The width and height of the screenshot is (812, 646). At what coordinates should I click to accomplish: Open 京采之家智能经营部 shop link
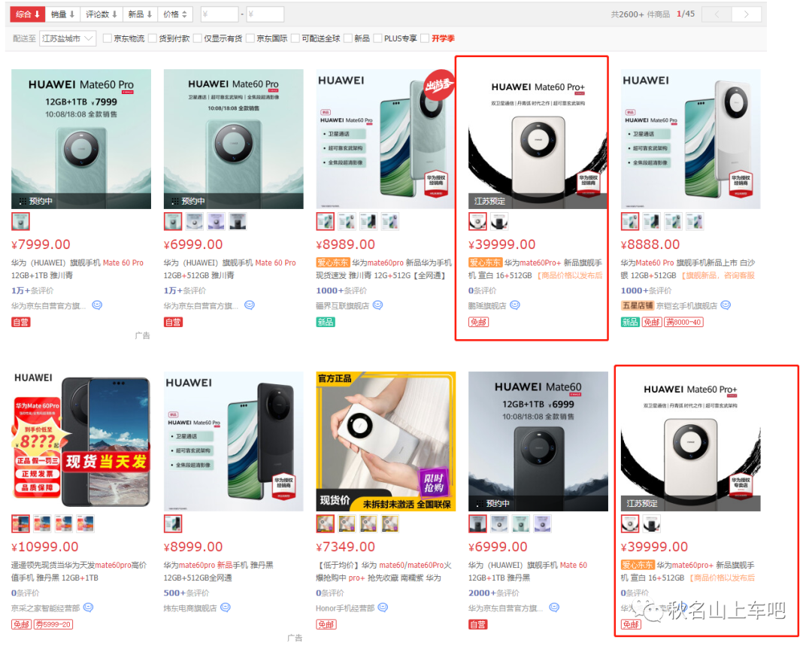click(46, 608)
